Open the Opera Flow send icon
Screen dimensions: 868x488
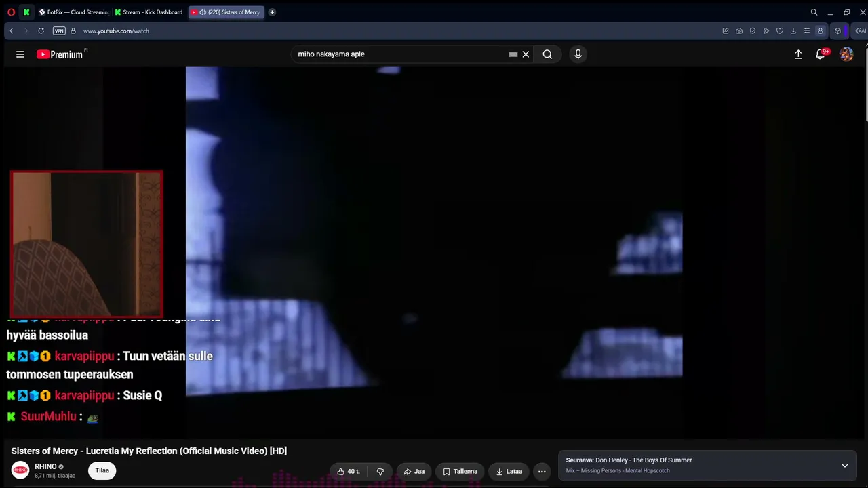coord(766,30)
